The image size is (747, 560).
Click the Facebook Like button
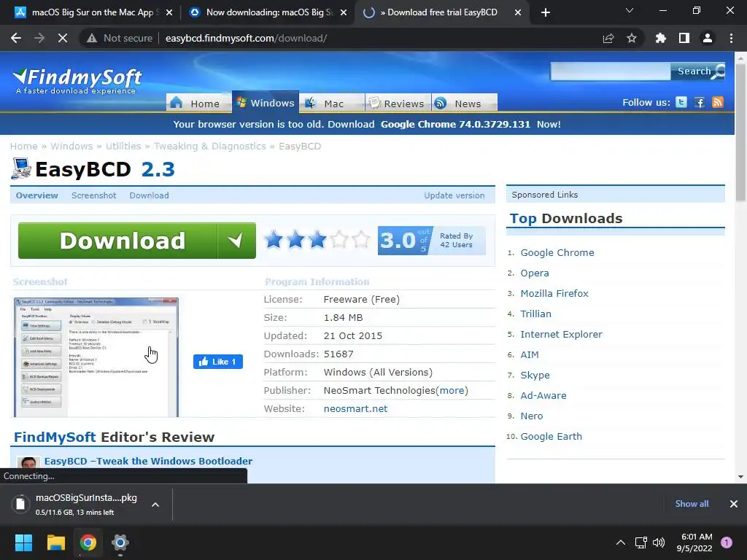[x=217, y=362]
